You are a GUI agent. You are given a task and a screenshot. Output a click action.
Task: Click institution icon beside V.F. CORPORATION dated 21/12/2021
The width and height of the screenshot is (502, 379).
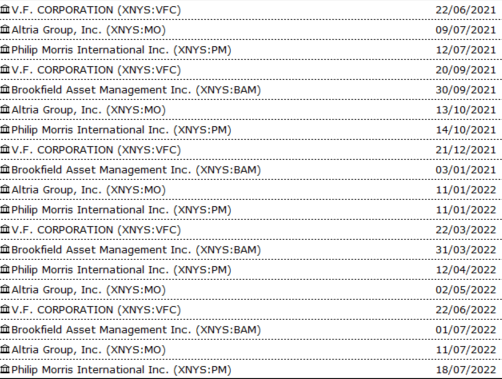point(5,149)
